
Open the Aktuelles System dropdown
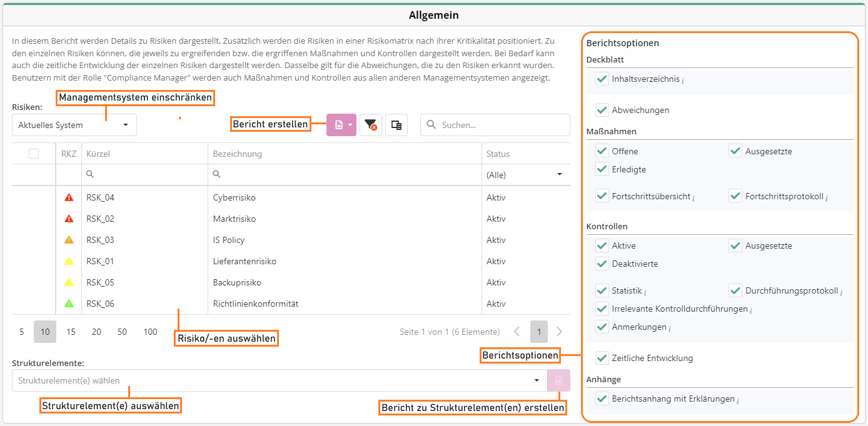[x=74, y=125]
